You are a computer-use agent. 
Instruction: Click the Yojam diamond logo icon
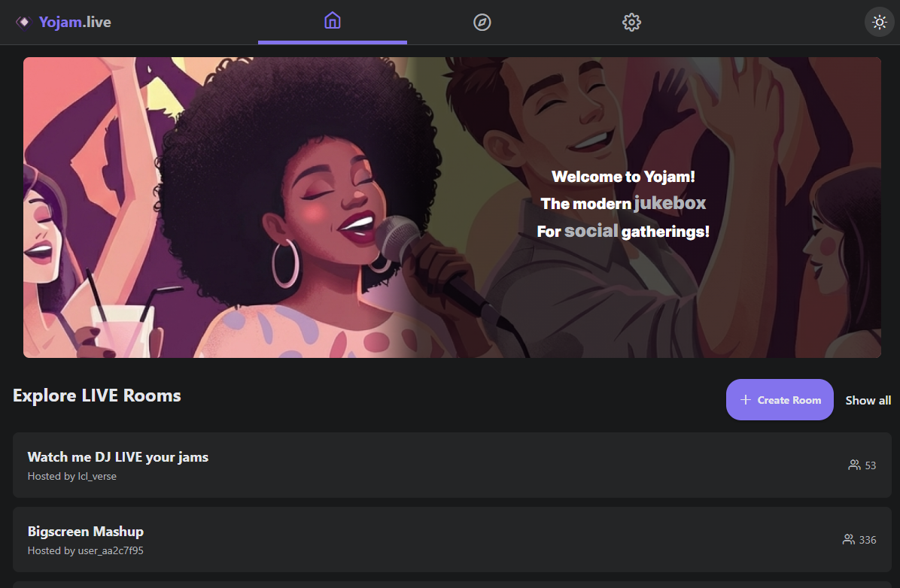click(25, 22)
